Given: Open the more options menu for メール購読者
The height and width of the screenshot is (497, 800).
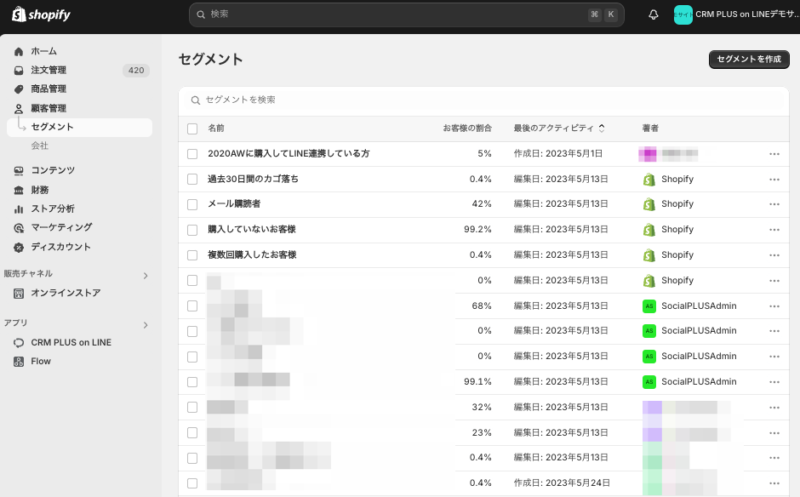Looking at the screenshot, I should [x=774, y=204].
